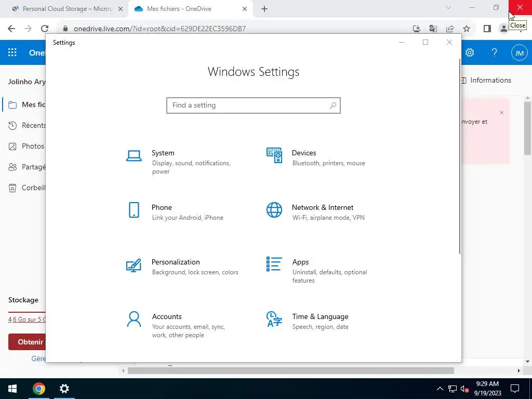Screen dimensions: 532x399
Task: Open Personalization settings icon
Action: click(x=134, y=265)
